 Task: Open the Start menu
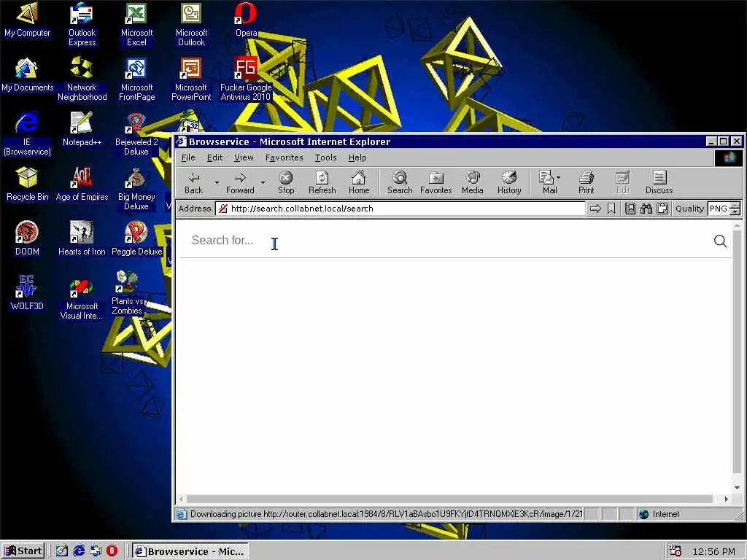(x=23, y=551)
